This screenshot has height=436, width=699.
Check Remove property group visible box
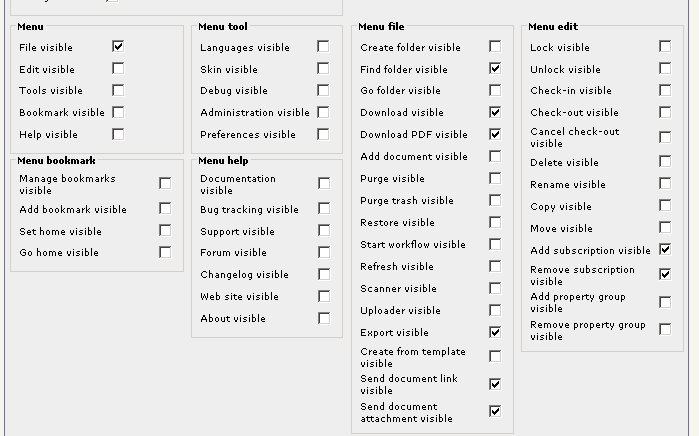(665, 329)
